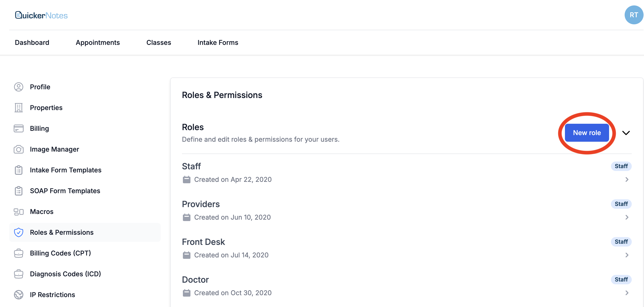Screen dimensions: 644x307
Task: Open the Intake Forms tab
Action: point(218,43)
